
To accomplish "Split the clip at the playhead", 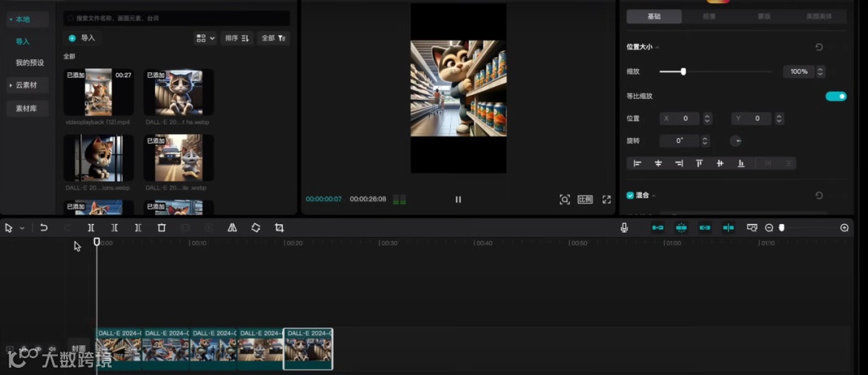I will coord(92,228).
